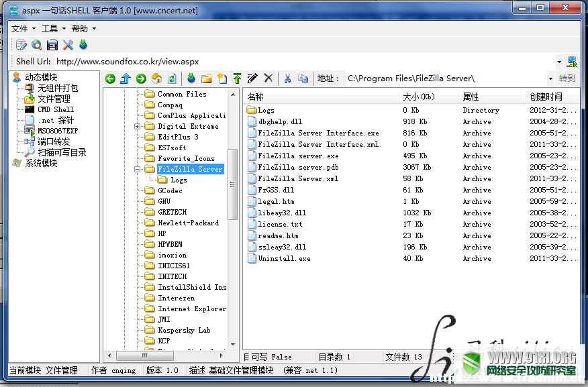
Task: Click the save floppy disk toolbar icon
Action: coord(52,45)
